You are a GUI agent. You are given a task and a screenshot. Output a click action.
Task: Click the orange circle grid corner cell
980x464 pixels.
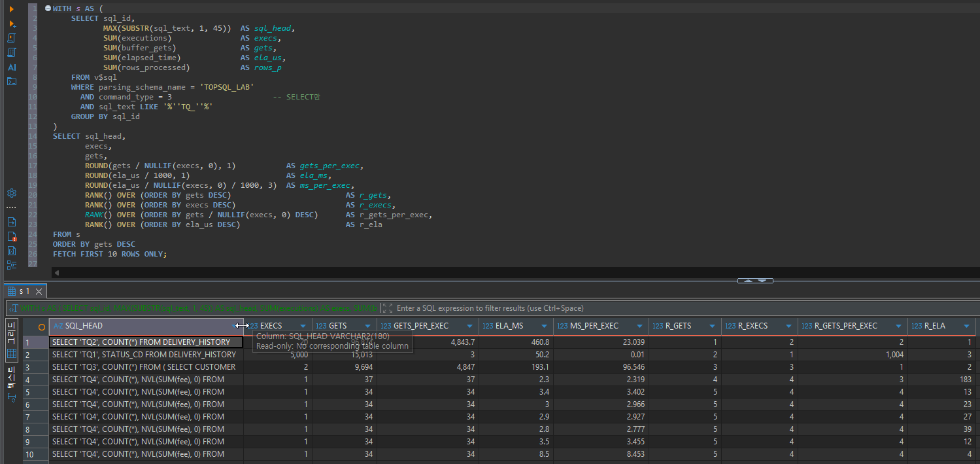point(42,326)
